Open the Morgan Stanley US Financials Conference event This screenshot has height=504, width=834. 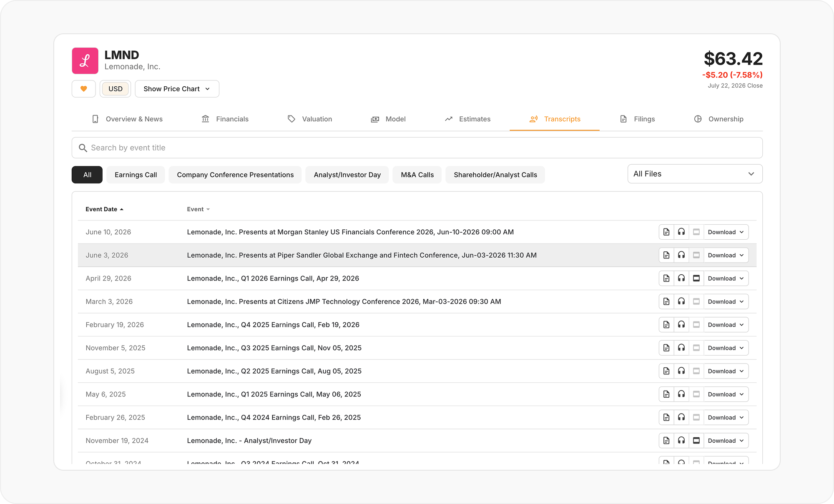tap(350, 232)
